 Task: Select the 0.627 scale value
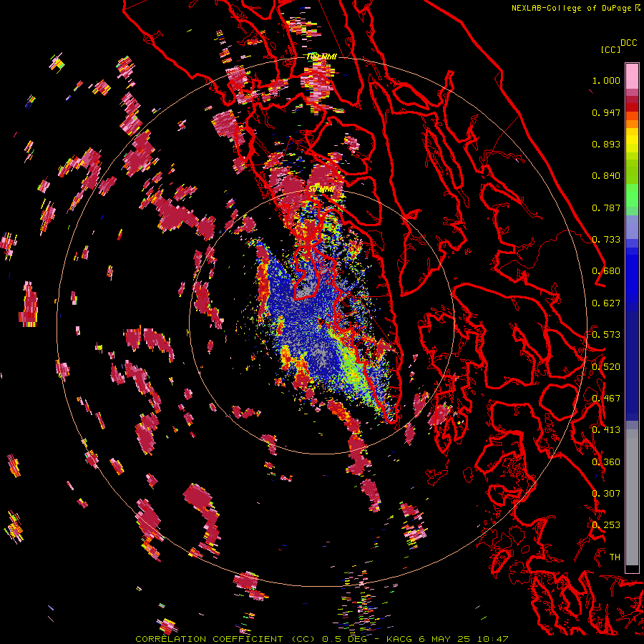[606, 303]
